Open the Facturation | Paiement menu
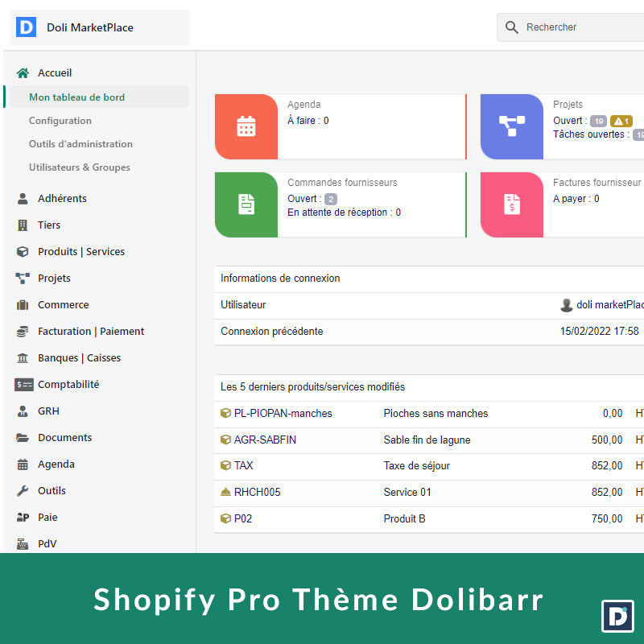Screen dimensions: 644x644 coord(91,332)
